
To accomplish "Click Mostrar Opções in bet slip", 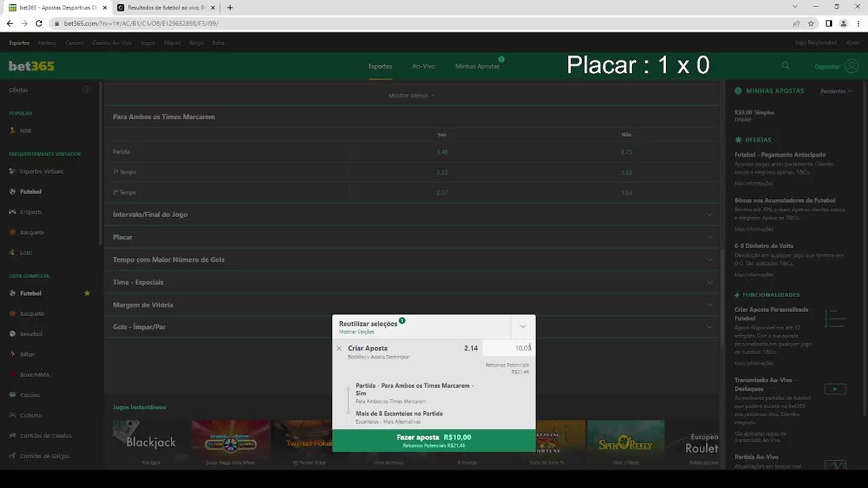I will coord(357,332).
